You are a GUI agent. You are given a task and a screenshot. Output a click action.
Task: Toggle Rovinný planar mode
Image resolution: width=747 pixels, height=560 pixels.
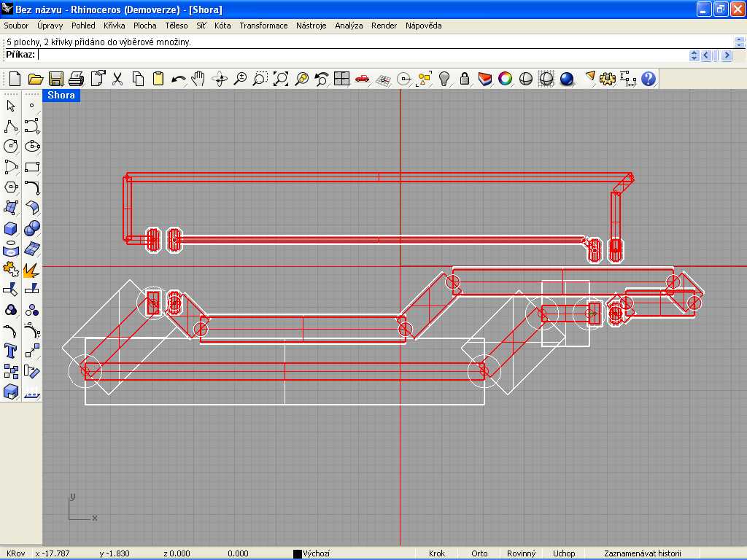click(521, 553)
